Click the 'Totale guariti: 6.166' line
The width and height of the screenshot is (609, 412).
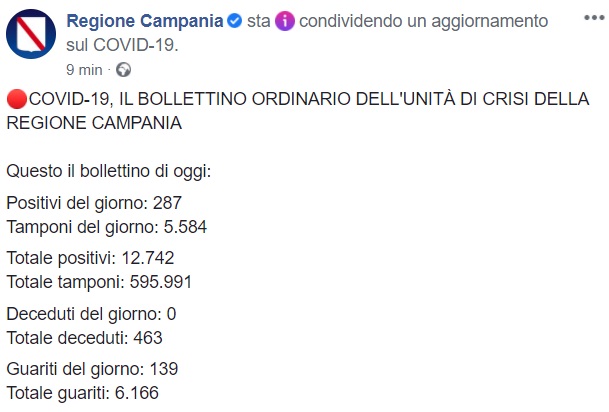(82, 393)
